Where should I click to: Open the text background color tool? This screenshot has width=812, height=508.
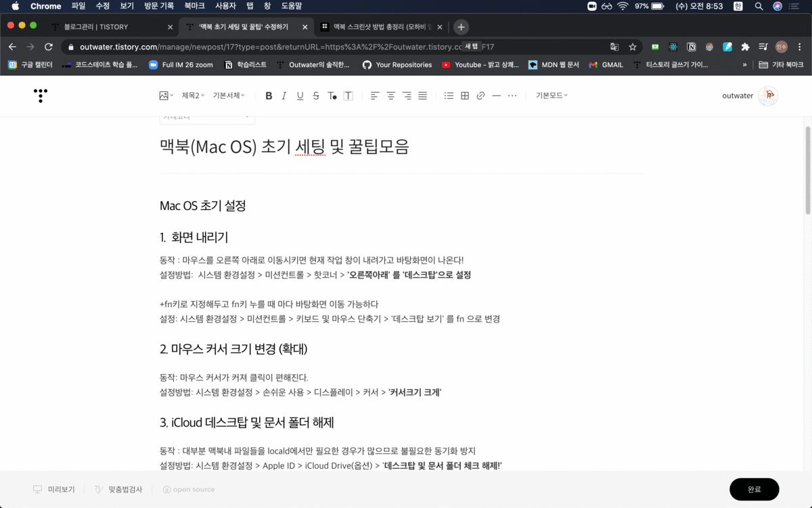click(x=348, y=96)
